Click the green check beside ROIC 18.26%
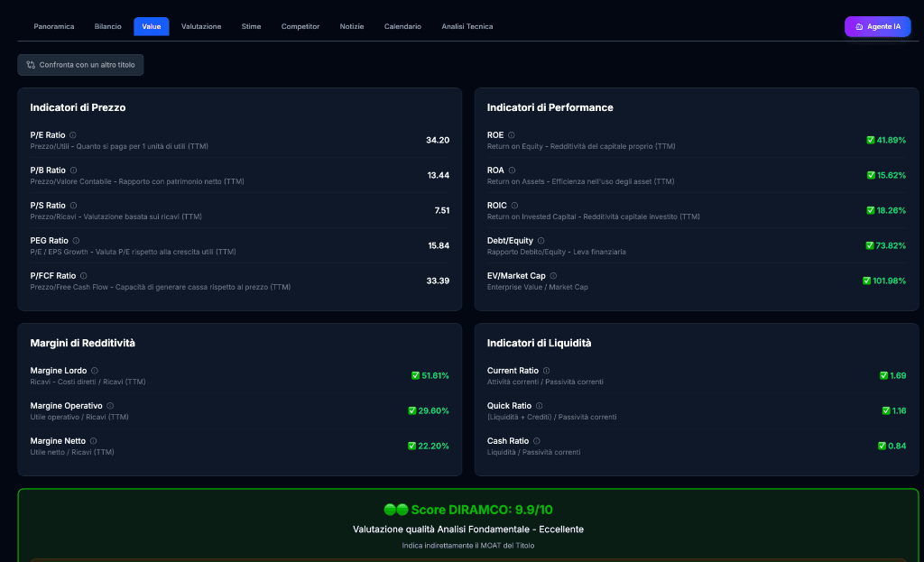This screenshot has height=562, width=924. (871, 210)
